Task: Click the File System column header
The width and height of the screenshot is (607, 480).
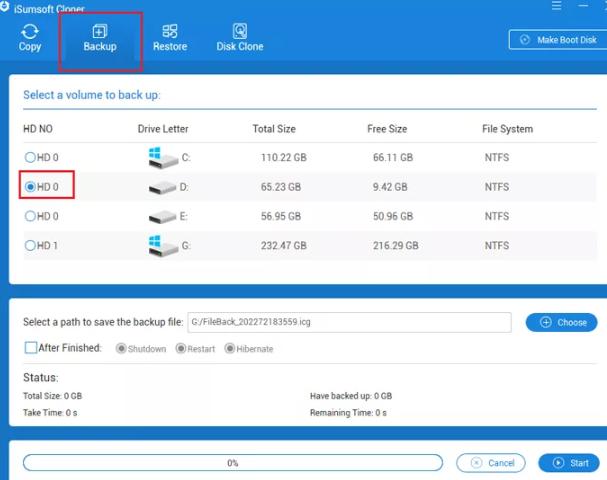Action: click(x=508, y=129)
